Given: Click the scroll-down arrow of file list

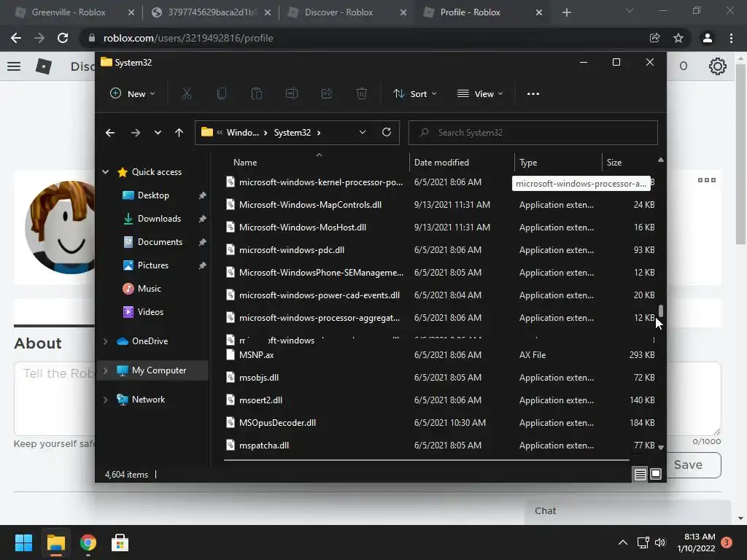Looking at the screenshot, I should 661,447.
